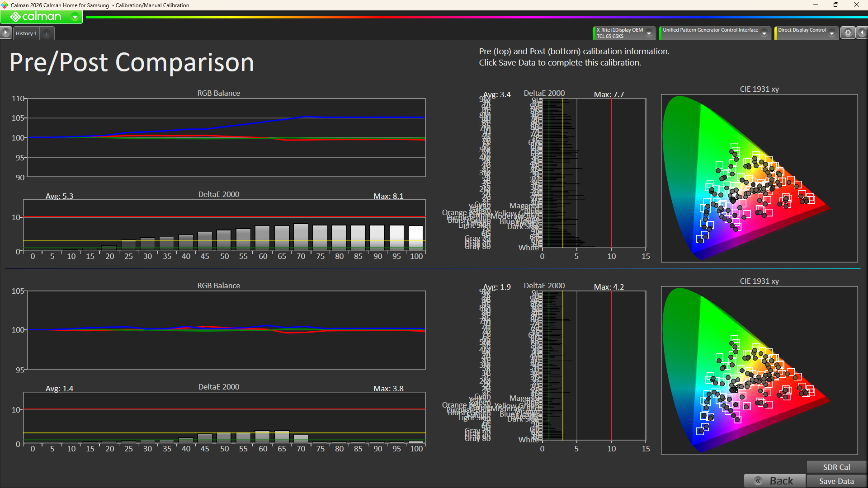
Task: Click the pre-calibration CIE 1931 xy chart
Action: pyautogui.click(x=759, y=178)
